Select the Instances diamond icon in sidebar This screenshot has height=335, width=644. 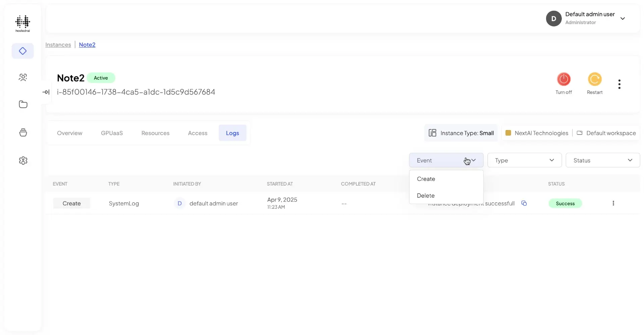click(x=22, y=51)
